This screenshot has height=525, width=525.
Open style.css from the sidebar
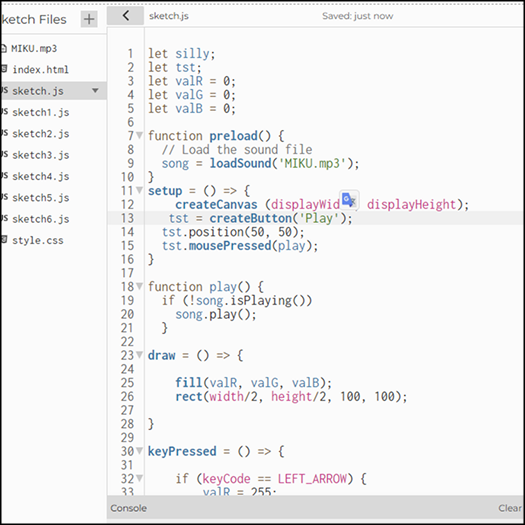click(38, 240)
